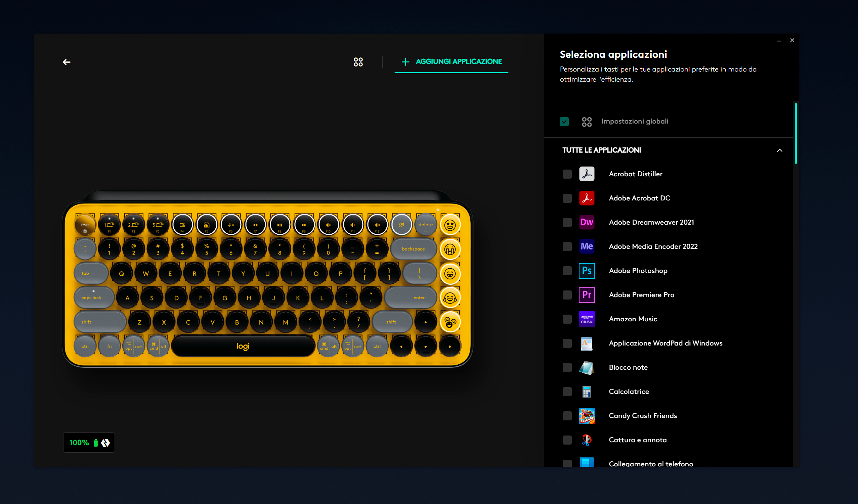Tick the Adobe Premiere Pro checkbox
Image resolution: width=858 pixels, height=504 pixels.
coord(567,295)
